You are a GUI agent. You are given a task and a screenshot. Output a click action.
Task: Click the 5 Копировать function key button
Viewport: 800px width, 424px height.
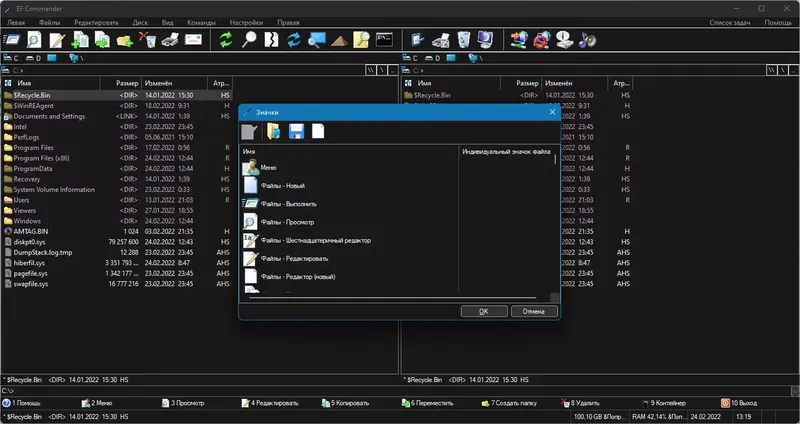point(345,403)
